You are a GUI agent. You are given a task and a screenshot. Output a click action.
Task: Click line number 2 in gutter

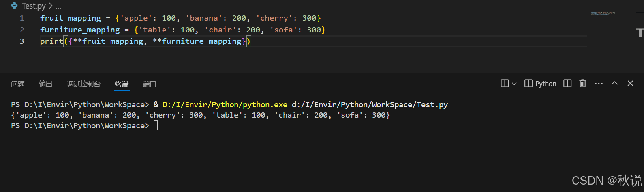tap(22, 30)
